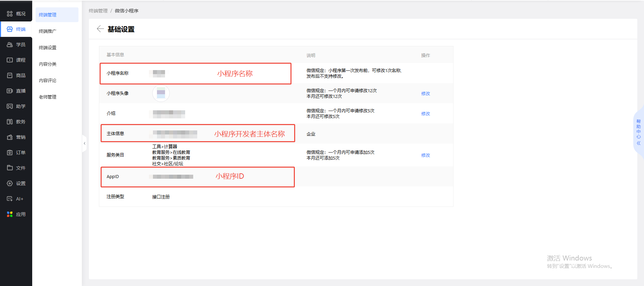Open 终端设置 submenu item
The height and width of the screenshot is (286, 644).
pos(48,48)
